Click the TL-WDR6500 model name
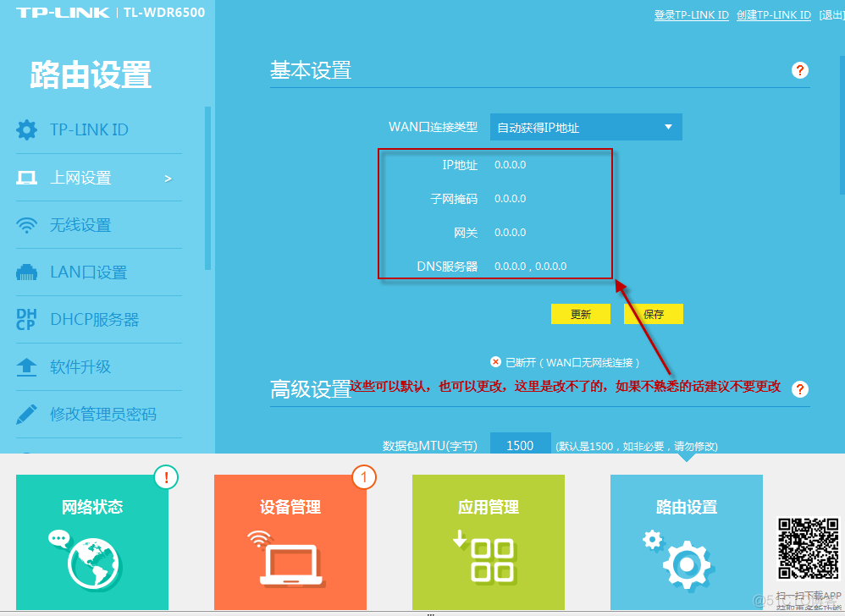Viewport: 845px width, 616px height. tap(164, 13)
